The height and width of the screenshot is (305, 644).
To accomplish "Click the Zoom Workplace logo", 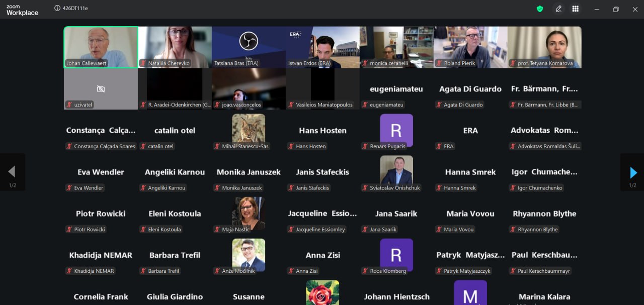I will click(22, 10).
